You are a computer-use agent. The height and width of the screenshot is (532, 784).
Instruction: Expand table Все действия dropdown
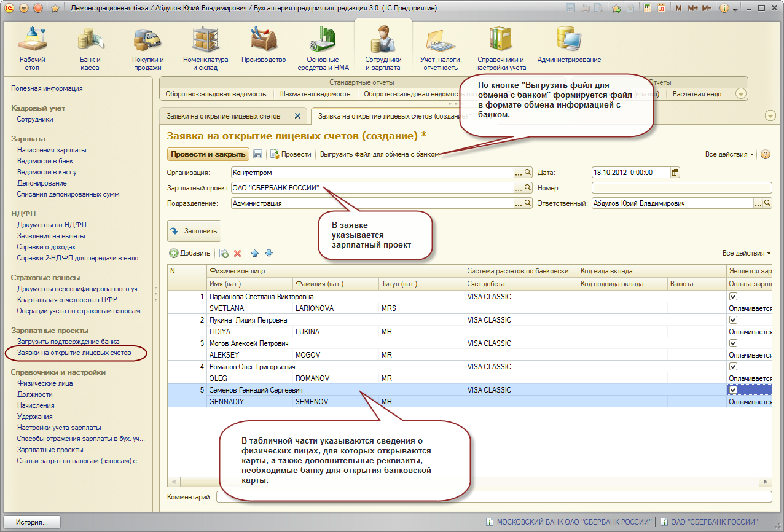coord(747,253)
